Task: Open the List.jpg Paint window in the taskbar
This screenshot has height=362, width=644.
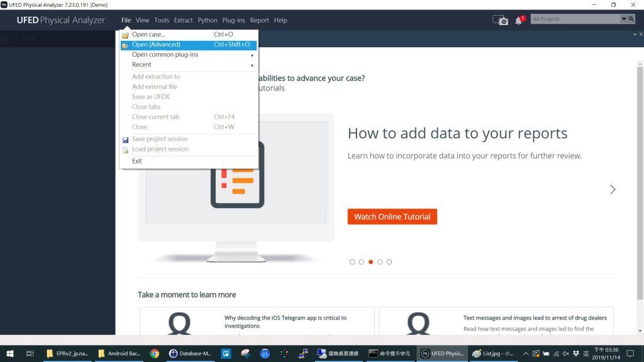Action: pyautogui.click(x=493, y=353)
